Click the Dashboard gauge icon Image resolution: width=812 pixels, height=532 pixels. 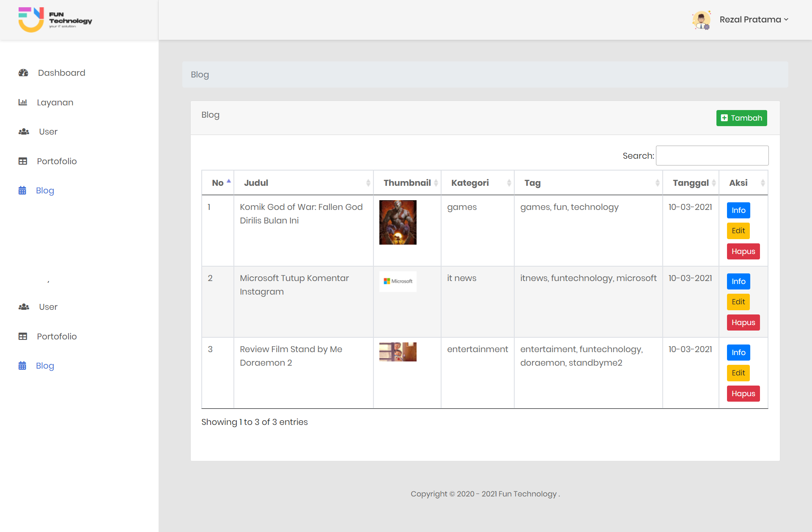tap(23, 73)
